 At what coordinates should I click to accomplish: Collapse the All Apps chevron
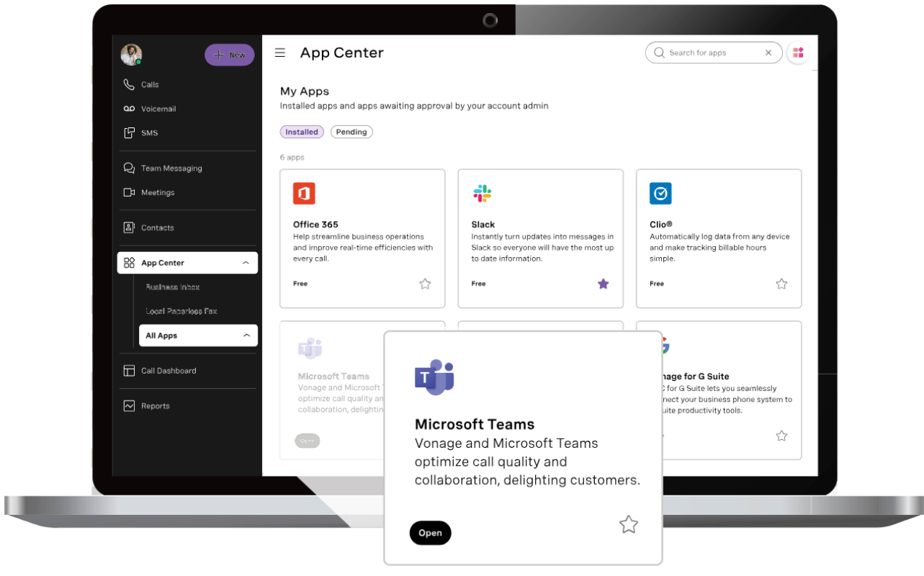[x=246, y=336]
